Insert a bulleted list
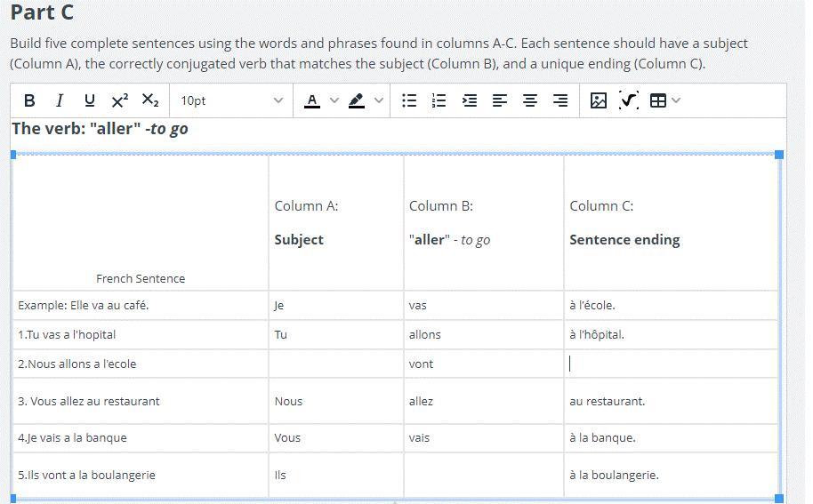813x504 pixels. click(x=409, y=100)
